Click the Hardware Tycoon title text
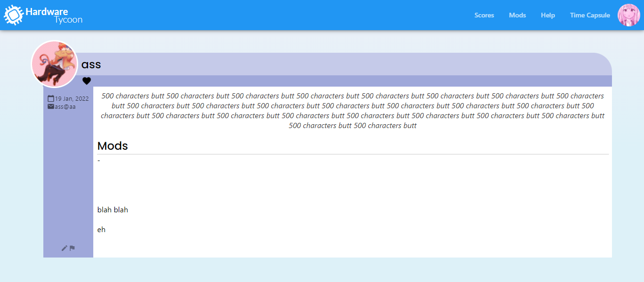This screenshot has width=644, height=282. point(54,16)
